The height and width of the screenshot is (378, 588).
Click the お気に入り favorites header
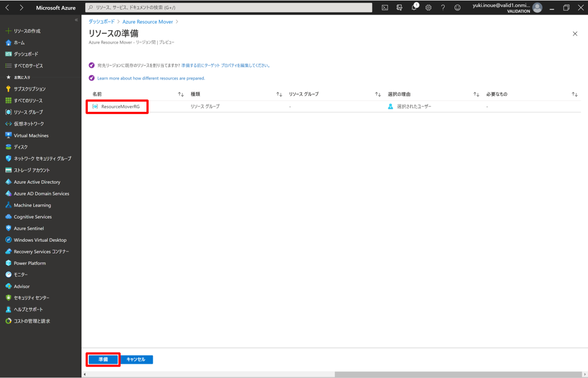pyautogui.click(x=22, y=77)
